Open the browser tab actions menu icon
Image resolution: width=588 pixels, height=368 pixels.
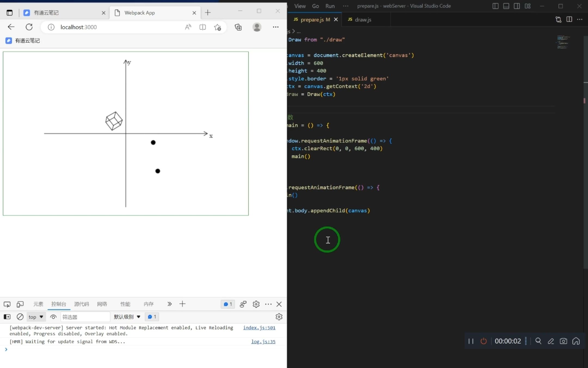tap(10, 13)
